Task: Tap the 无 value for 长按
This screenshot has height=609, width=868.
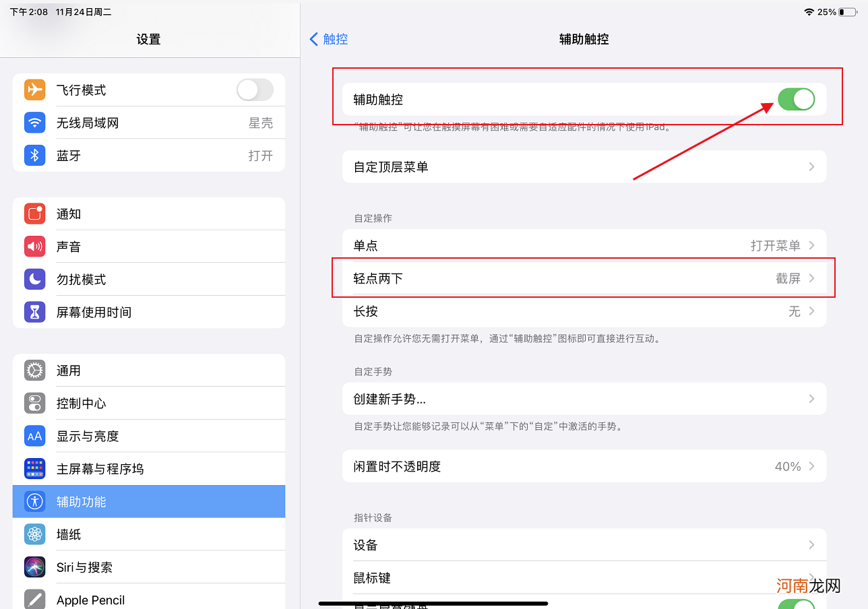Action: coord(795,311)
